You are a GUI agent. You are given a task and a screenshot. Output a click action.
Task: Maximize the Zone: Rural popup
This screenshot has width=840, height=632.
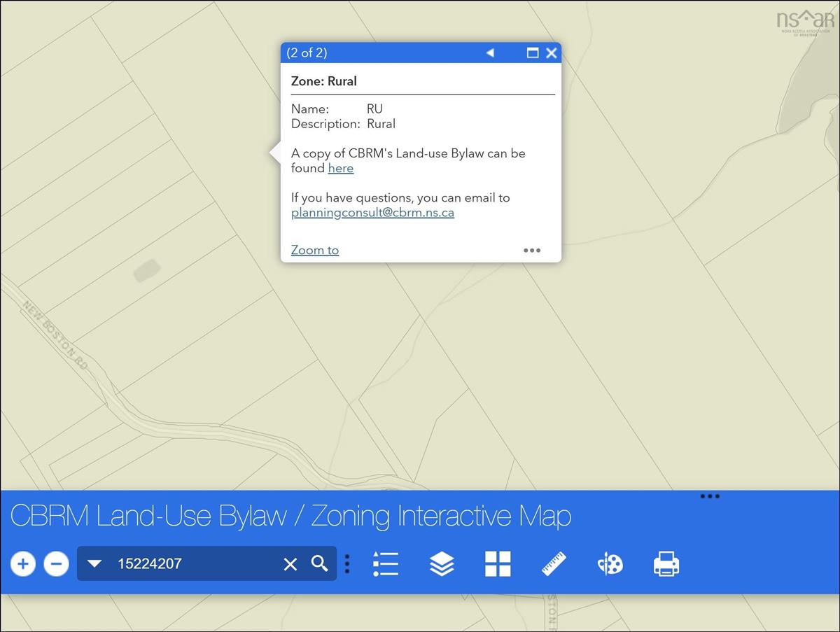click(533, 53)
